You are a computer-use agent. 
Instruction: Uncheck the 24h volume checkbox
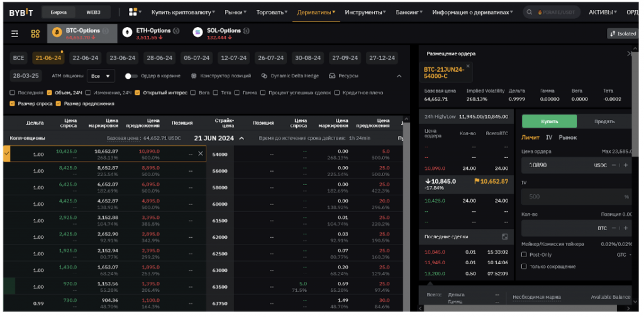[50, 92]
